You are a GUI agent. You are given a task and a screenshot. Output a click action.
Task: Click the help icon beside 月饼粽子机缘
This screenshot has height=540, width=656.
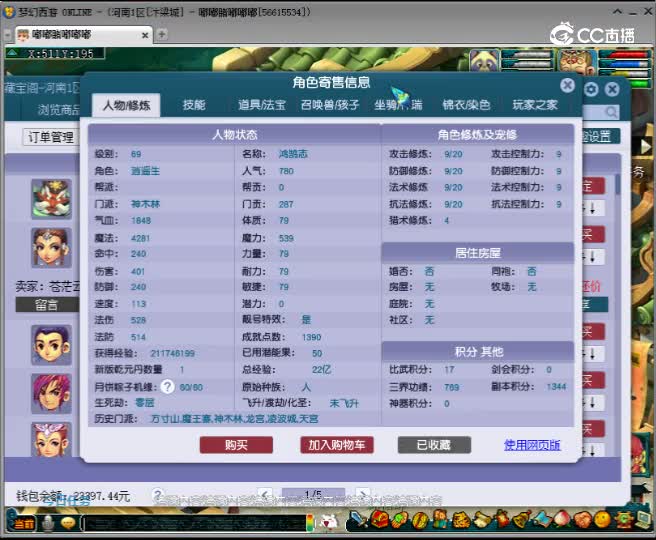[x=167, y=386]
